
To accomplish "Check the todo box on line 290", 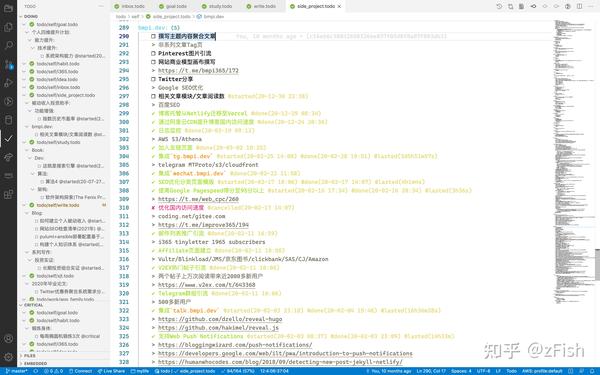I will point(153,36).
